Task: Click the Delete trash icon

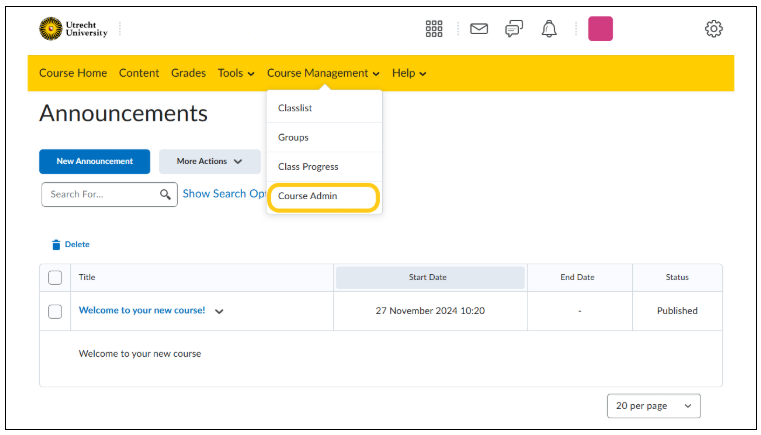Action: [56, 245]
